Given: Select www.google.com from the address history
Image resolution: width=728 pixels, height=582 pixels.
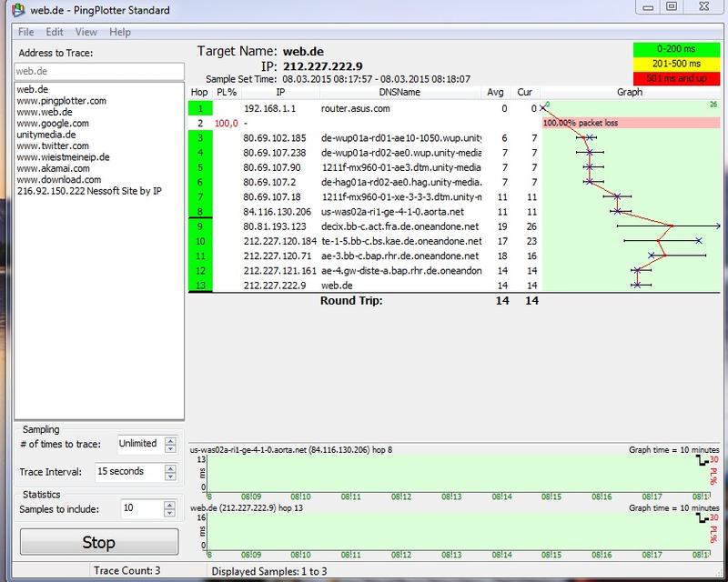Looking at the screenshot, I should pyautogui.click(x=53, y=123).
